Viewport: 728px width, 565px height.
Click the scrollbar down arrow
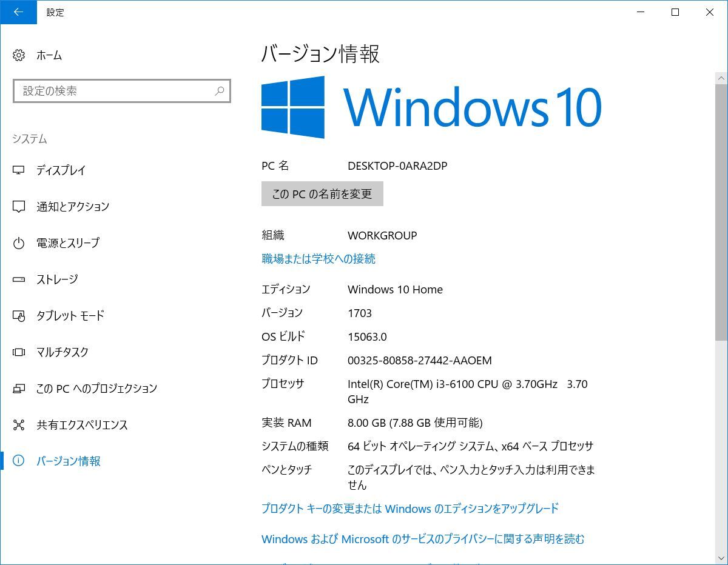[721, 558]
